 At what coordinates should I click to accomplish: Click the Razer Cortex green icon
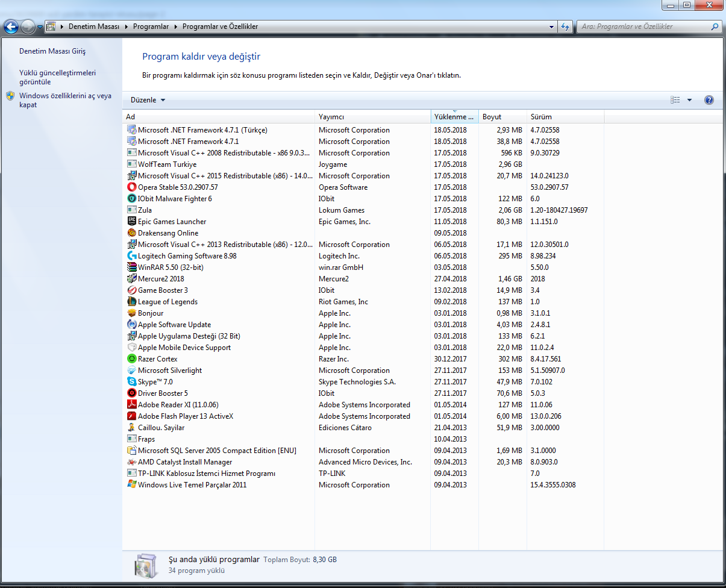132,359
